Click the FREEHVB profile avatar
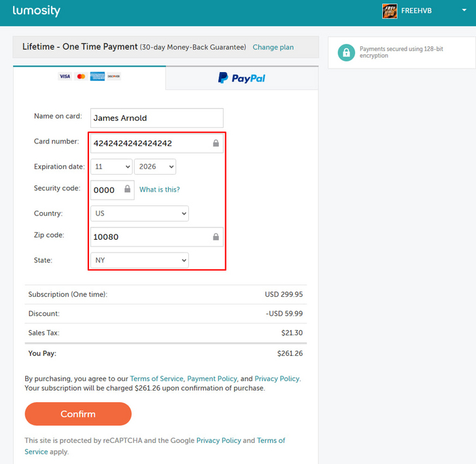 (x=390, y=12)
